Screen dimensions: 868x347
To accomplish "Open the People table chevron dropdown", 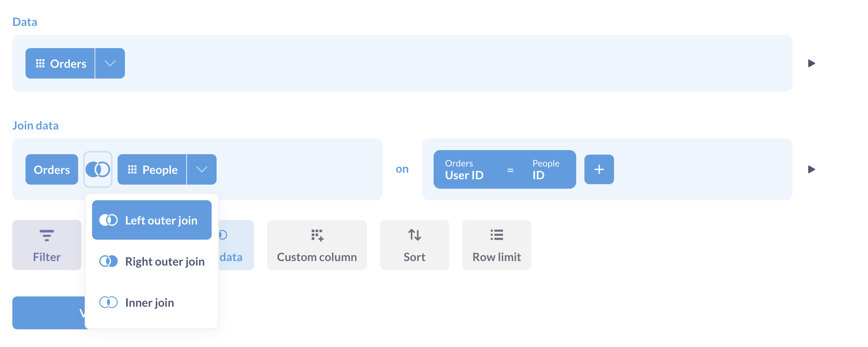I will 201,169.
